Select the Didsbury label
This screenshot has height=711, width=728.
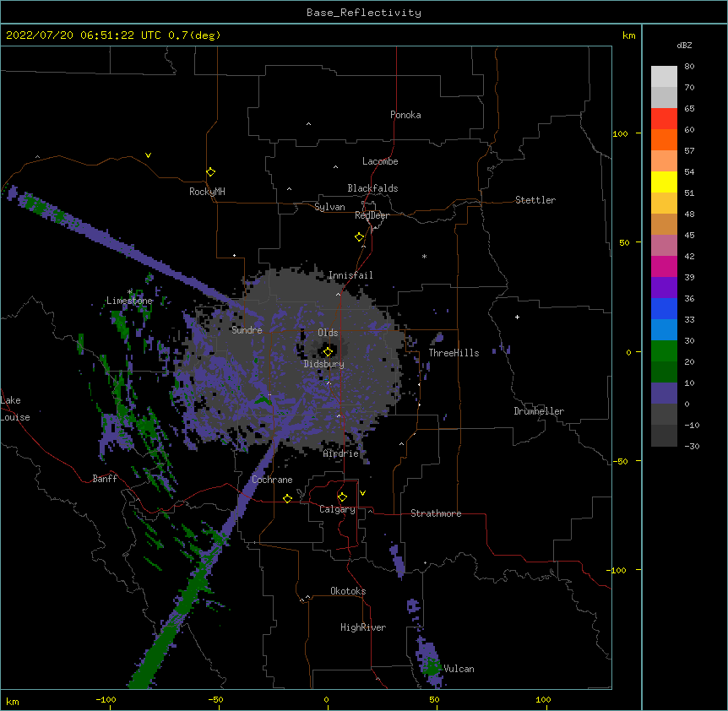(324, 364)
